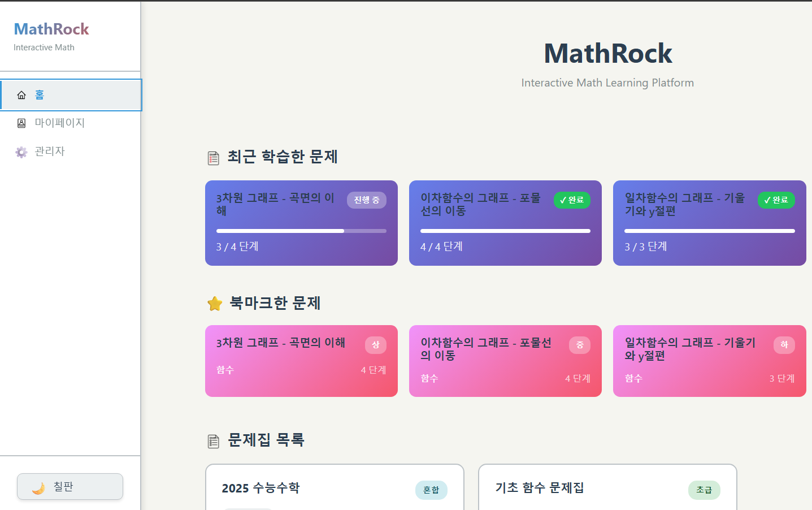This screenshot has height=510, width=812.
Task: Open the bookmarked 3차원 그래프 - 곡면의 이해 card
Action: 301,361
